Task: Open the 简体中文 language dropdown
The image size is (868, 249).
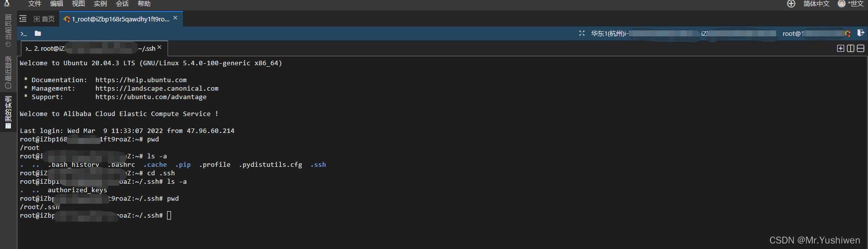Action: point(816,4)
